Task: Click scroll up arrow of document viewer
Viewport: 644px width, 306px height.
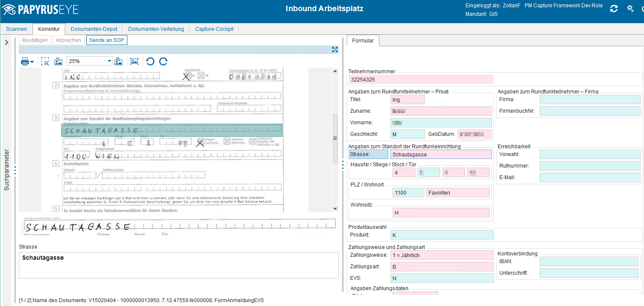Action: 336,72
